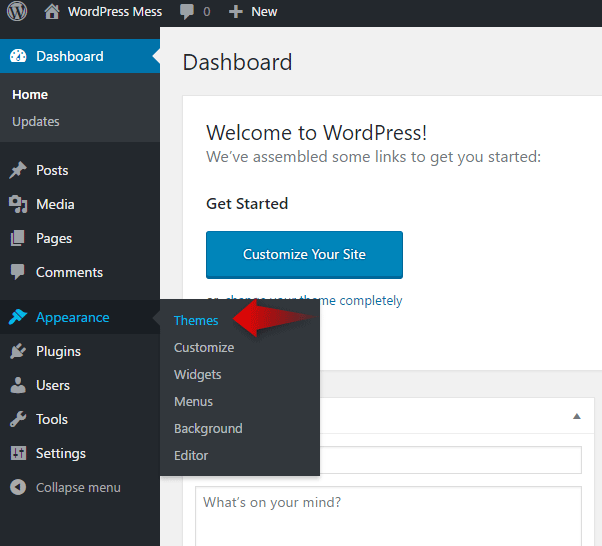This screenshot has width=602, height=546.
Task: Open the Updates link under Dashboard
Action: point(36,122)
